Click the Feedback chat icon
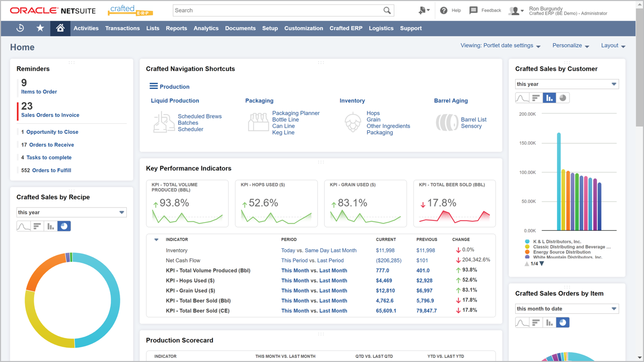The image size is (644, 362). point(473,10)
